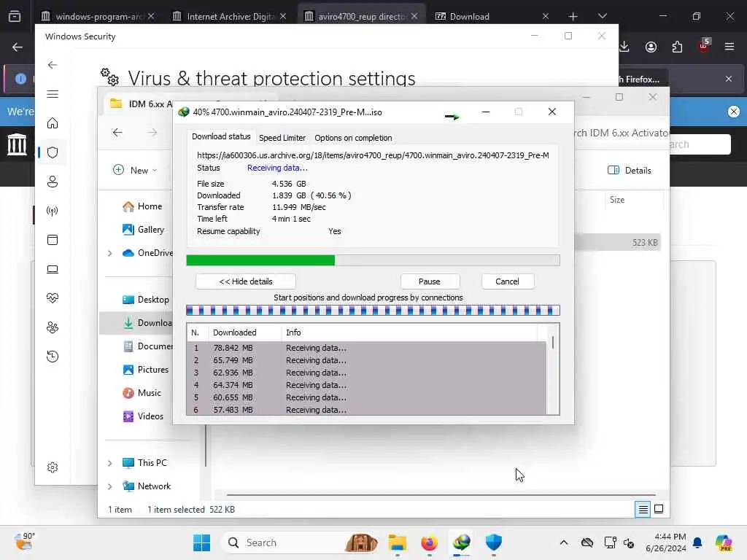Click File Explorer forward arrow
Viewport: 747px width, 560px height.
point(152,133)
